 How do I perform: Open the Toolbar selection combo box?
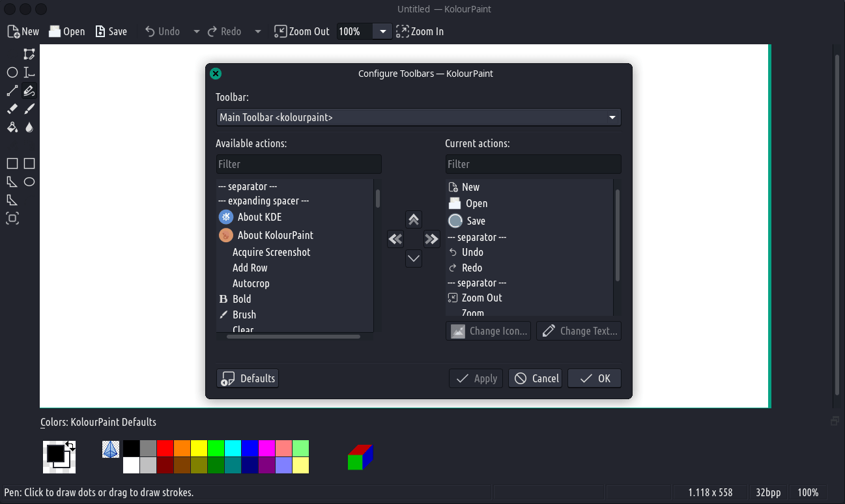tap(418, 117)
